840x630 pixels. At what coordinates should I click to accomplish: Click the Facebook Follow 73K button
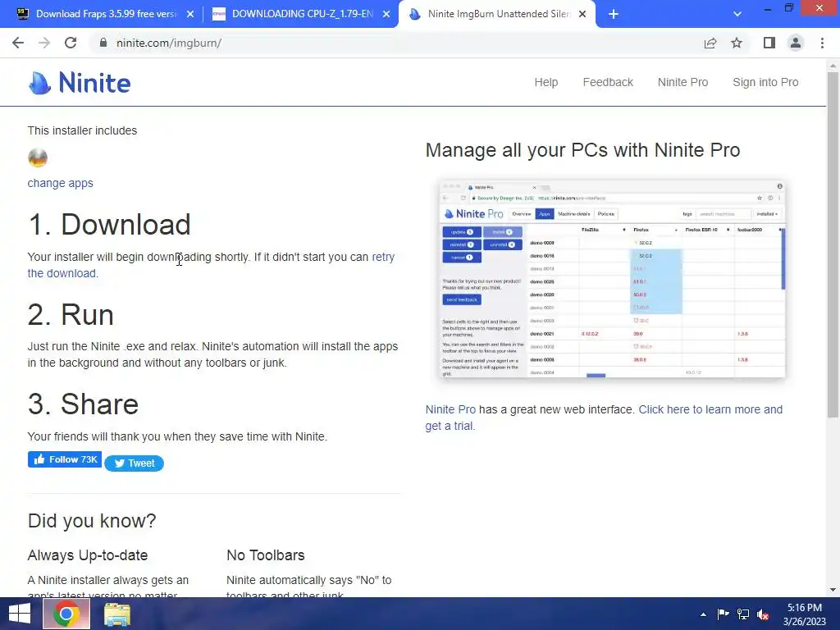tap(65, 459)
